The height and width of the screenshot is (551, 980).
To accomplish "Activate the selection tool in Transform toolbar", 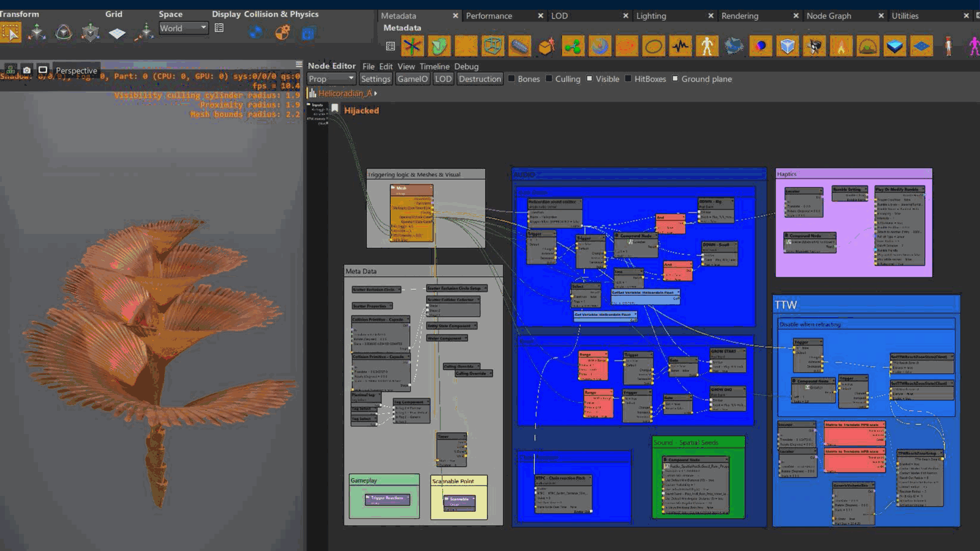I will [10, 32].
